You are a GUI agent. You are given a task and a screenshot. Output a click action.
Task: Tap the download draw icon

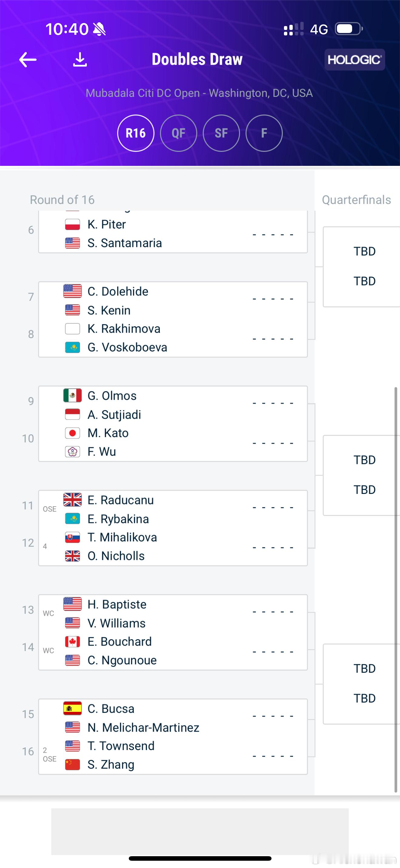click(x=80, y=59)
